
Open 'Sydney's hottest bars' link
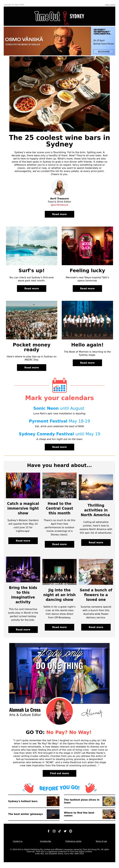pos(23,801)
